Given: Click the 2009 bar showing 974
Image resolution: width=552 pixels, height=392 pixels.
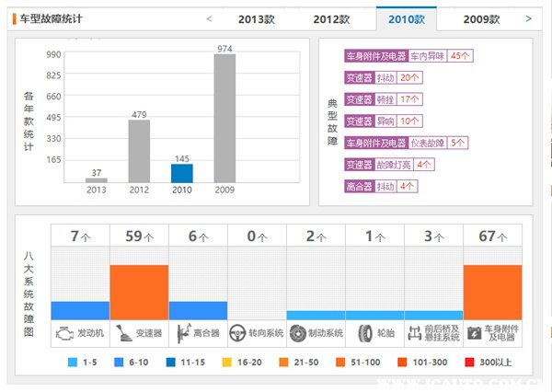Looking at the screenshot, I should [x=225, y=118].
